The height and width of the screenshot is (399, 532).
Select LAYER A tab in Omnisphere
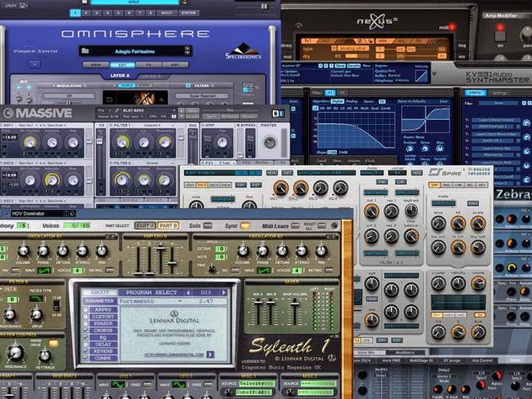pyautogui.click(x=119, y=76)
